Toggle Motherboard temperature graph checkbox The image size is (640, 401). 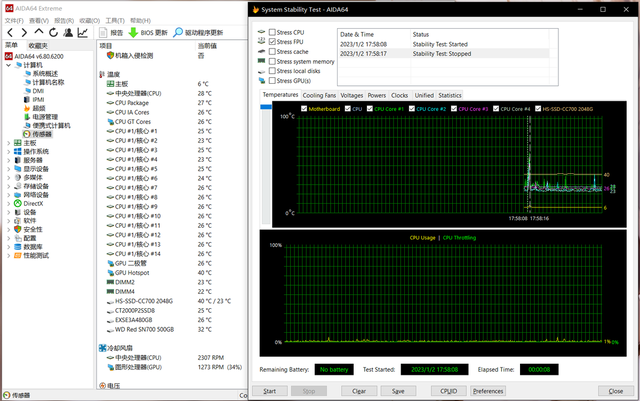304,109
